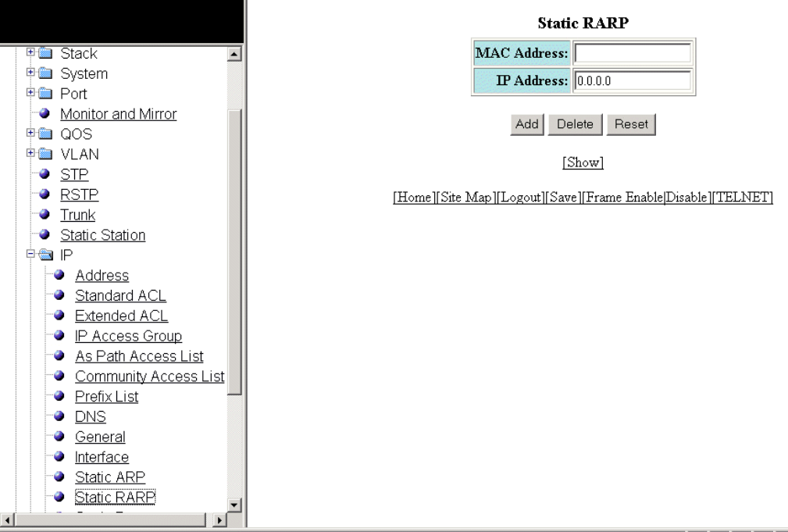
Task: Click the Port folder icon
Action: pyautogui.click(x=45, y=93)
